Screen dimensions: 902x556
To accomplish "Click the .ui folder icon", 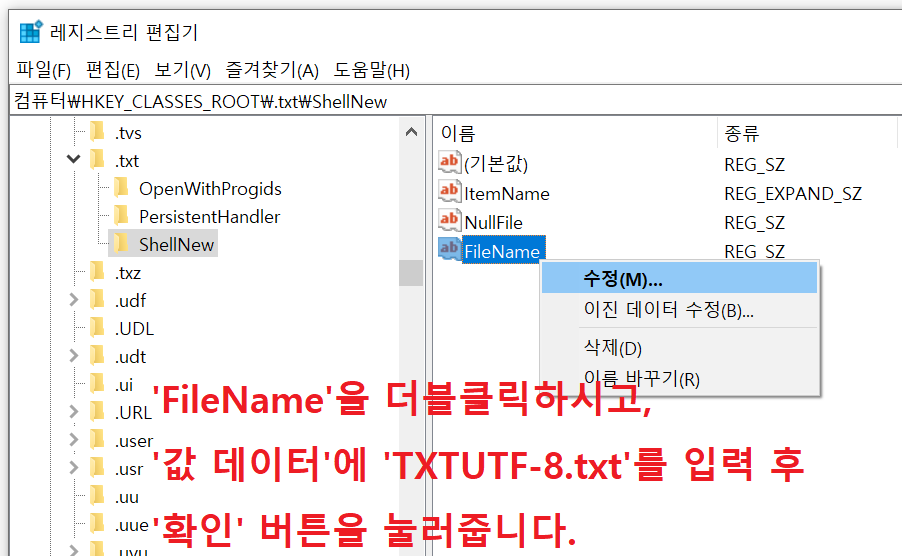I will point(98,384).
